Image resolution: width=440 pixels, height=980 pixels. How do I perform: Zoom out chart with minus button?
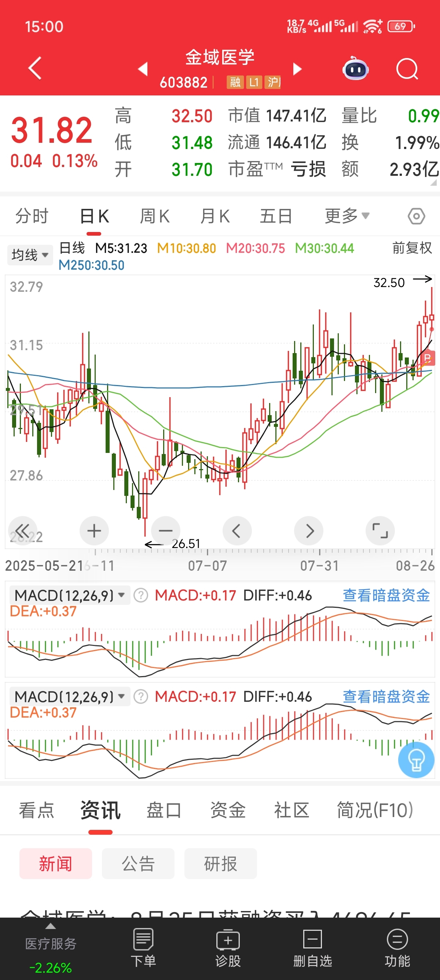click(x=166, y=530)
